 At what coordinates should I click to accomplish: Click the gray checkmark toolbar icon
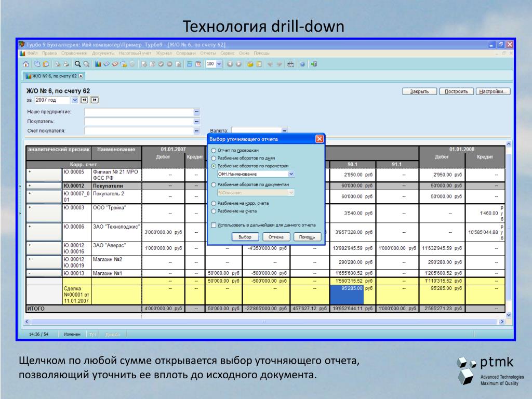[161, 64]
